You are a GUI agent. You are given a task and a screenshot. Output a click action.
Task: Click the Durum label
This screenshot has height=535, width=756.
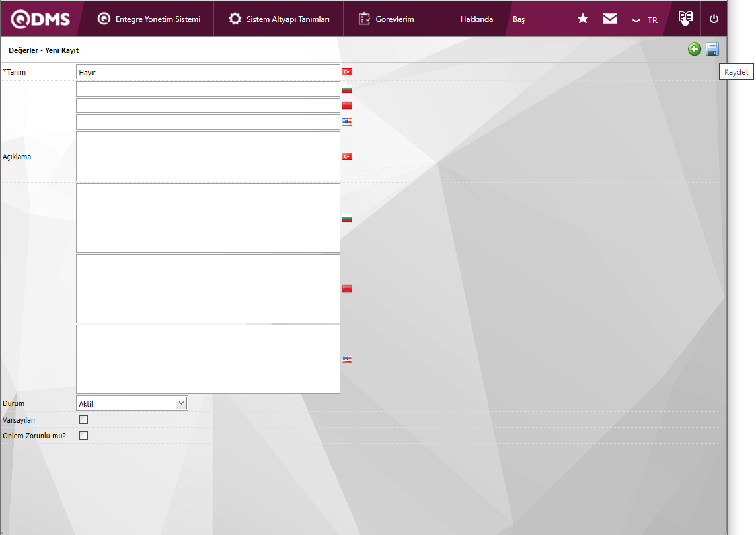[13, 403]
